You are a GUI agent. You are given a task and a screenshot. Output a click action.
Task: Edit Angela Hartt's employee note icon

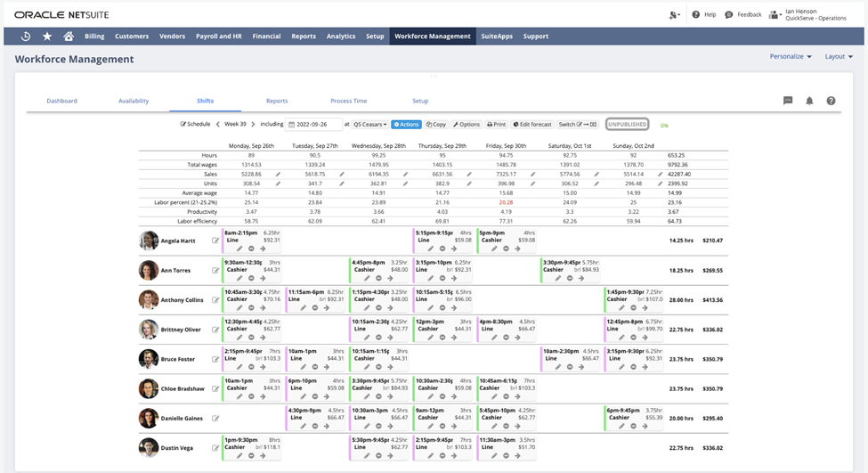215,241
